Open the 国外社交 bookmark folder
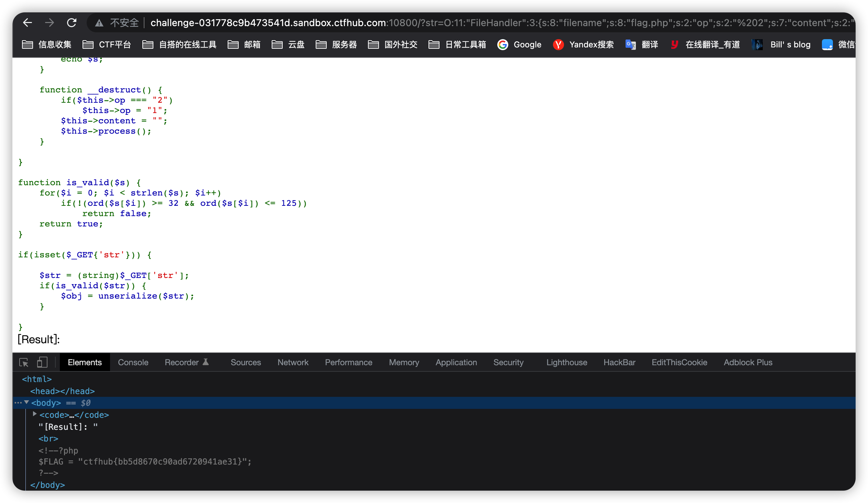 pos(393,45)
